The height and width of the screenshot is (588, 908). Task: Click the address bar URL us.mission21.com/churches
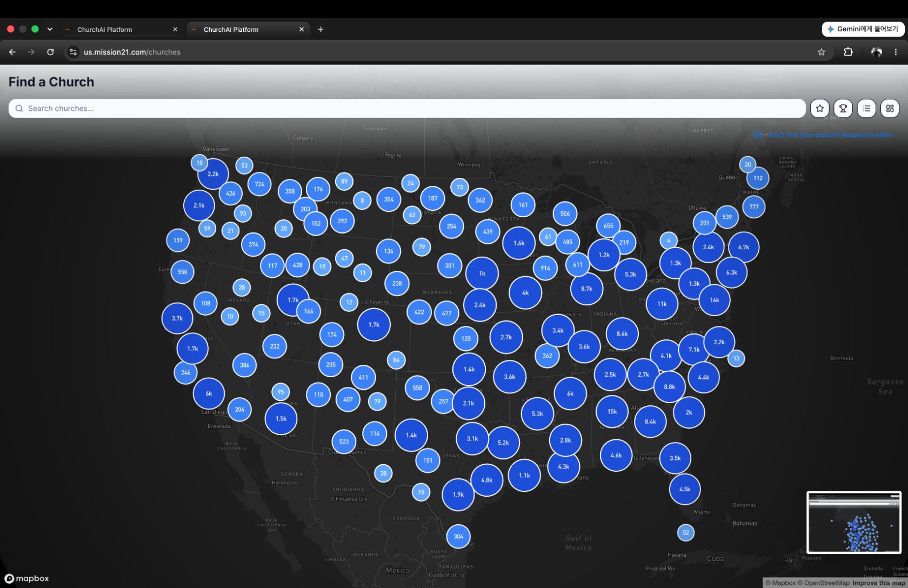(x=132, y=52)
